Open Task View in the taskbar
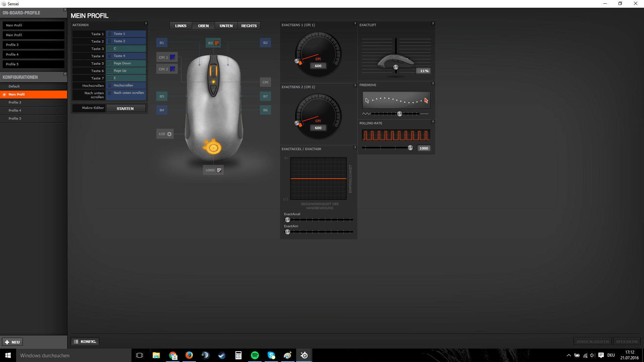644x362 pixels. pos(140,355)
